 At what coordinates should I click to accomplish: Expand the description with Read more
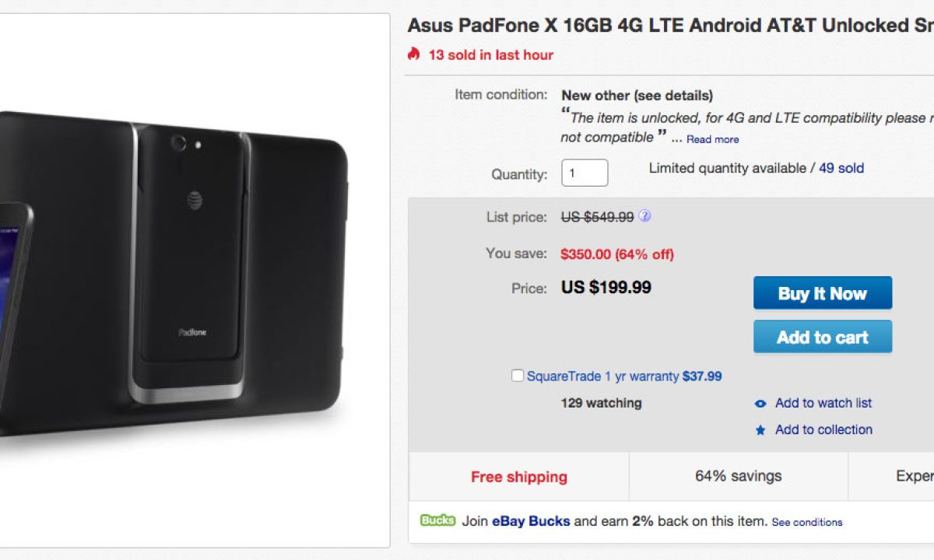[712, 139]
